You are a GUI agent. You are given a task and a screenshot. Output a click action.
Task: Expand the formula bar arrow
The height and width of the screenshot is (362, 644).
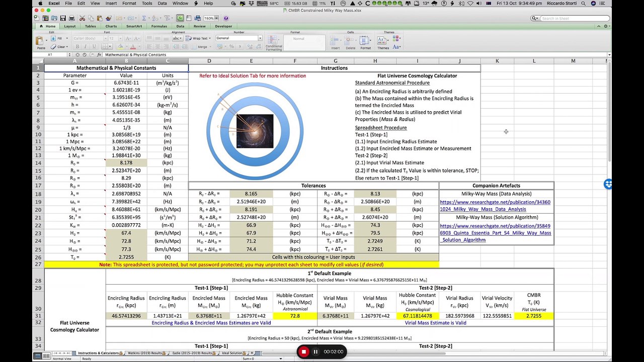pyautogui.click(x=609, y=54)
